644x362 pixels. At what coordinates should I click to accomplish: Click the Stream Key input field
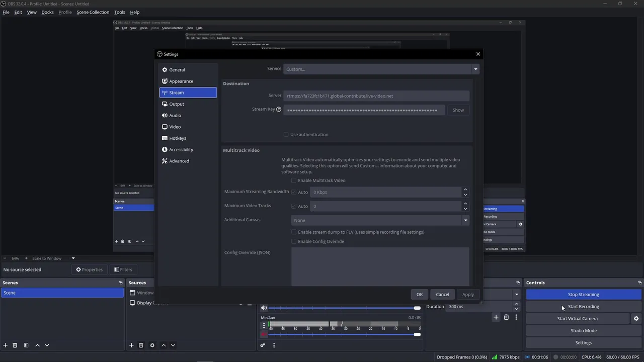[x=364, y=110]
